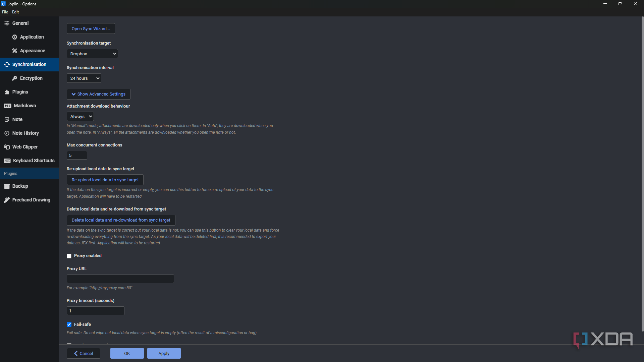
Task: Click the Appearance tools icon
Action: [14, 51]
